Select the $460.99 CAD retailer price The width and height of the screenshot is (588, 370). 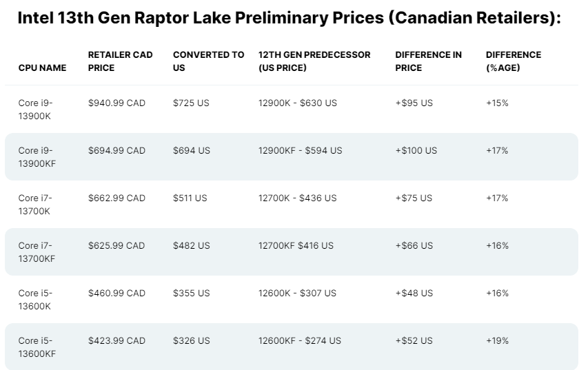117,294
